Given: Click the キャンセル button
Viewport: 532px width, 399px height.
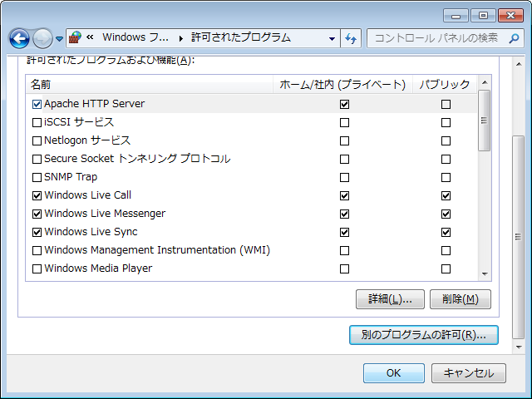Looking at the screenshot, I should click(469, 373).
